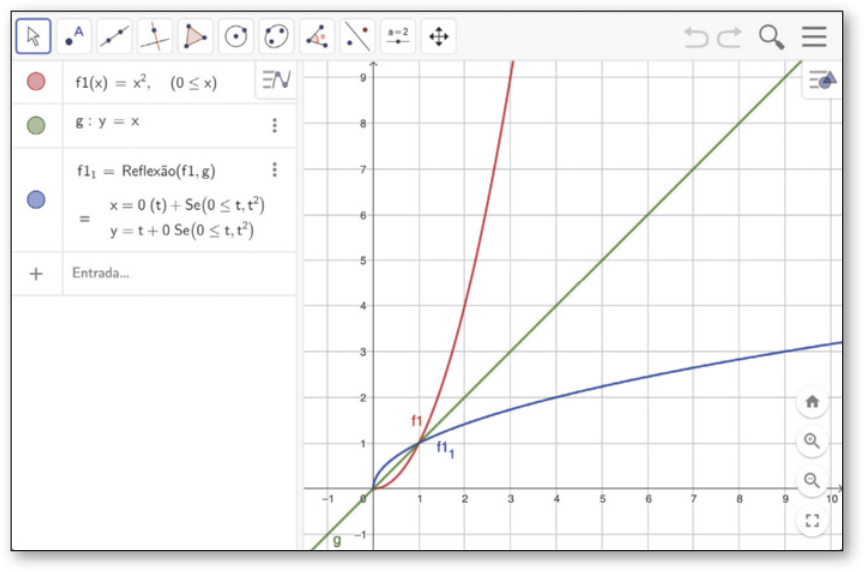The image size is (864, 572).
Task: Select the Slider a=2 tool
Action: pyautogui.click(x=398, y=36)
